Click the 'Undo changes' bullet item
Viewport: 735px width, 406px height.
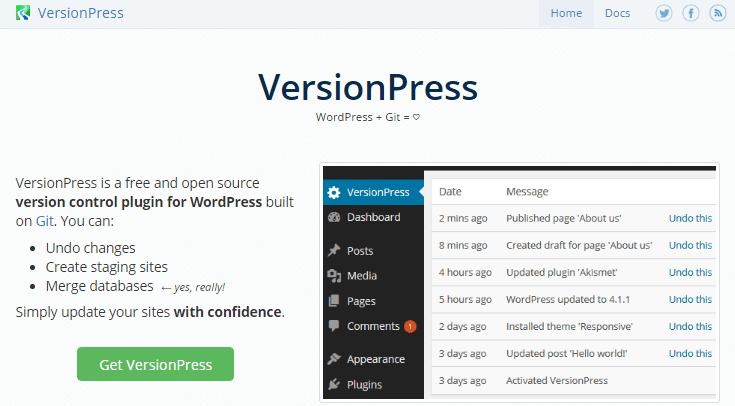click(x=90, y=248)
